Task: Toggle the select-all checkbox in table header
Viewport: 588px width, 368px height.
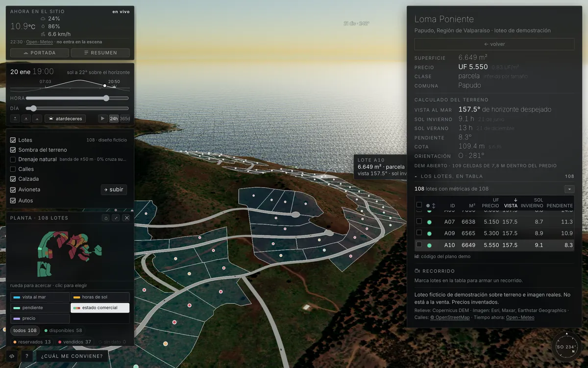Action: [x=419, y=205]
